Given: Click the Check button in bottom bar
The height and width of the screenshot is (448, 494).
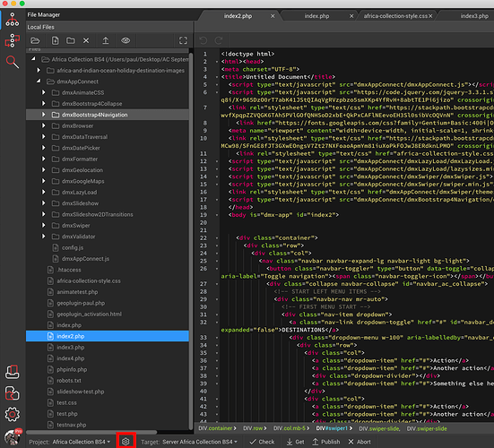Looking at the screenshot, I should pyautogui.click(x=262, y=442).
